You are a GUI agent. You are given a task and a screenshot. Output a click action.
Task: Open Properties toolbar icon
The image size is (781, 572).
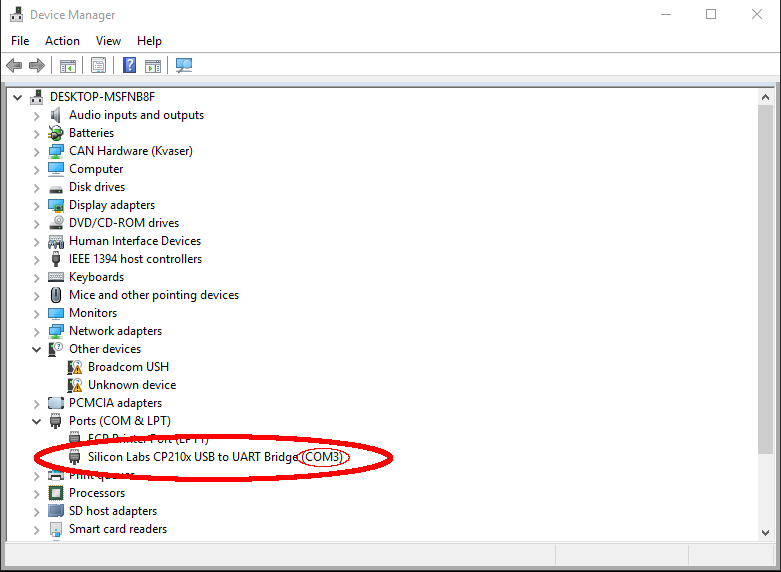coord(99,65)
